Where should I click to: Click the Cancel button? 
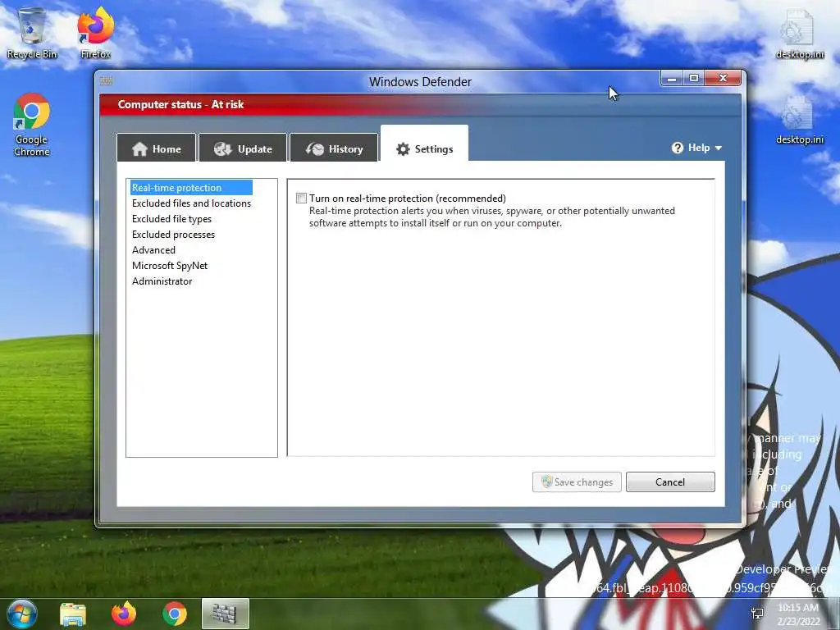(670, 482)
